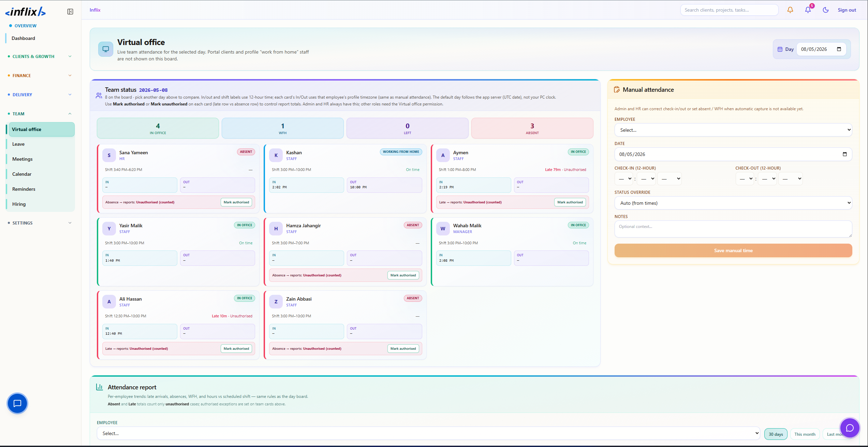
Task: Click the Team status people icon
Action: [x=99, y=96]
